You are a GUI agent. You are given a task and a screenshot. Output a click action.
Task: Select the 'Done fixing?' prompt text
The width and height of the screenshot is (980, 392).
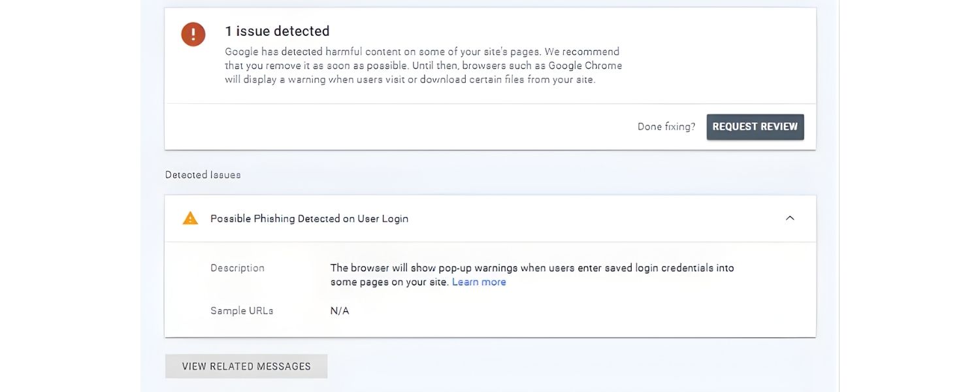coord(666,126)
